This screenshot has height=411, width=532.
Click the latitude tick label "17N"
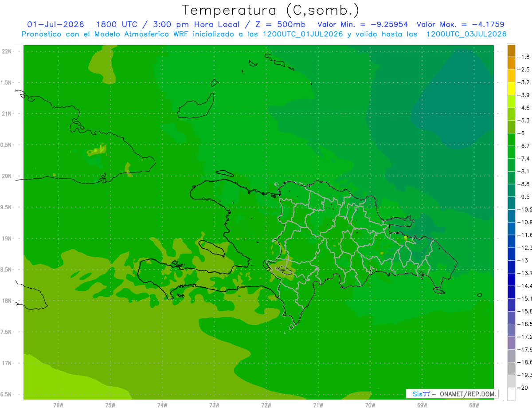(x=7, y=363)
